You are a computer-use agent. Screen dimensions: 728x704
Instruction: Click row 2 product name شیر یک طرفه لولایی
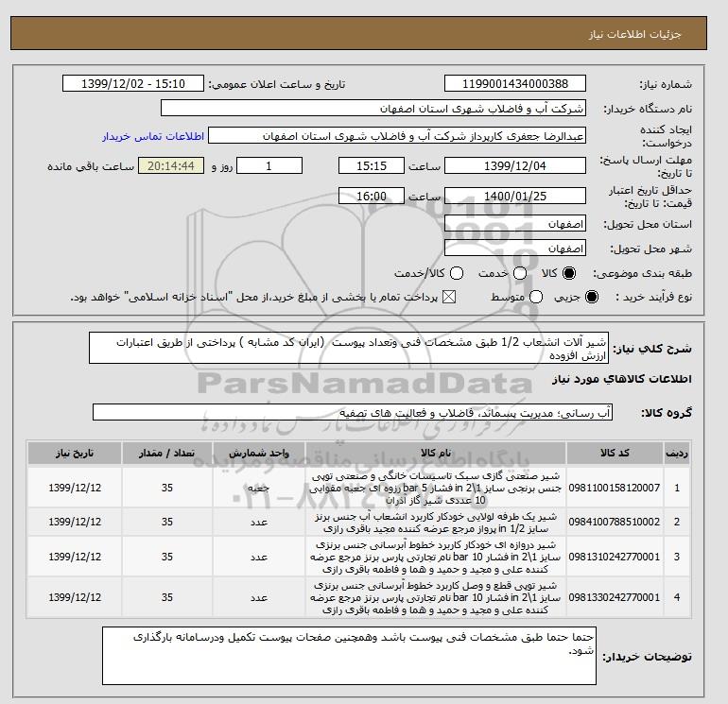pyautogui.click(x=436, y=522)
